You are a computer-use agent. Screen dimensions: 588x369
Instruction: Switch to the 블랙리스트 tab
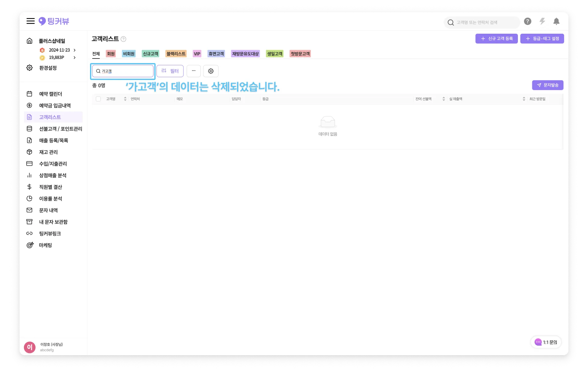[x=176, y=54]
